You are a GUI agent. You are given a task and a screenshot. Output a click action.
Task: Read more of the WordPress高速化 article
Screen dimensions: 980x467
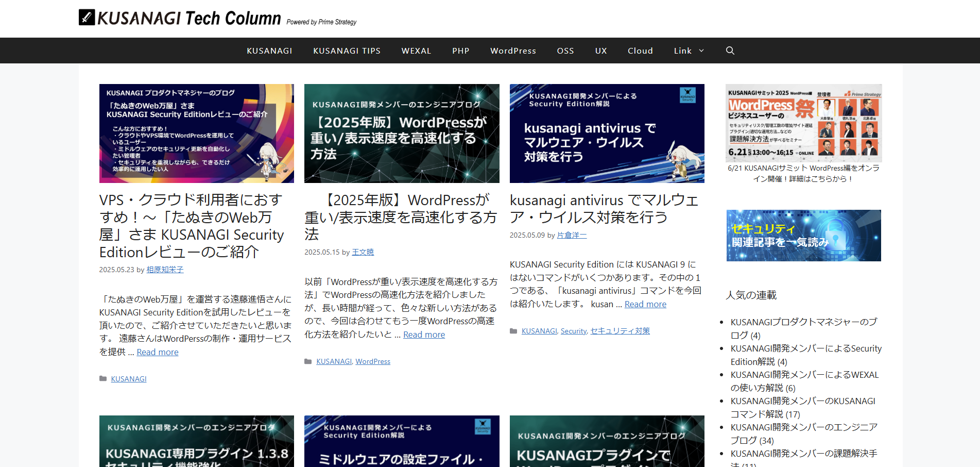(424, 335)
